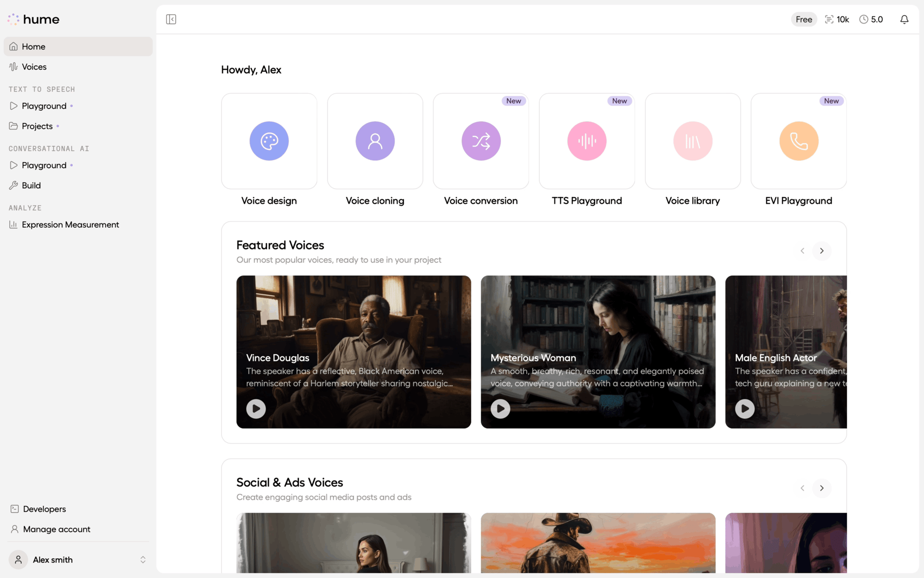Click the Social & Ads Voices heading

point(290,483)
